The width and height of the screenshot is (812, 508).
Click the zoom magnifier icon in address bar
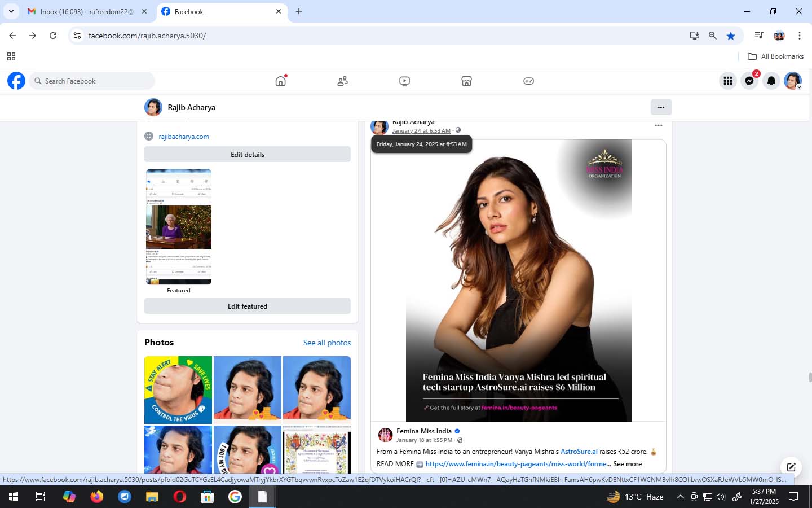[712, 36]
